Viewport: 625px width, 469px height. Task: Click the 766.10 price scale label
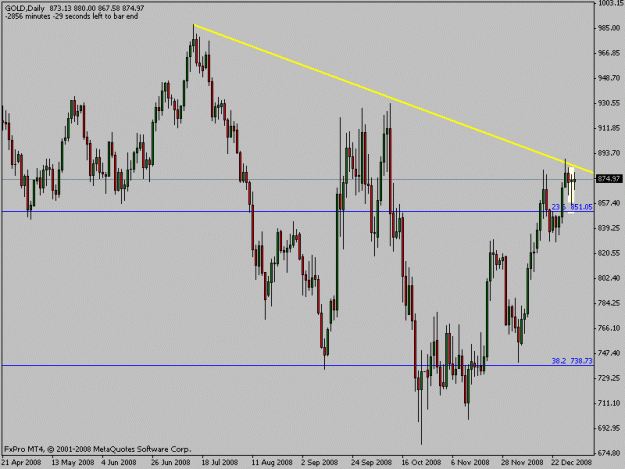click(608, 328)
